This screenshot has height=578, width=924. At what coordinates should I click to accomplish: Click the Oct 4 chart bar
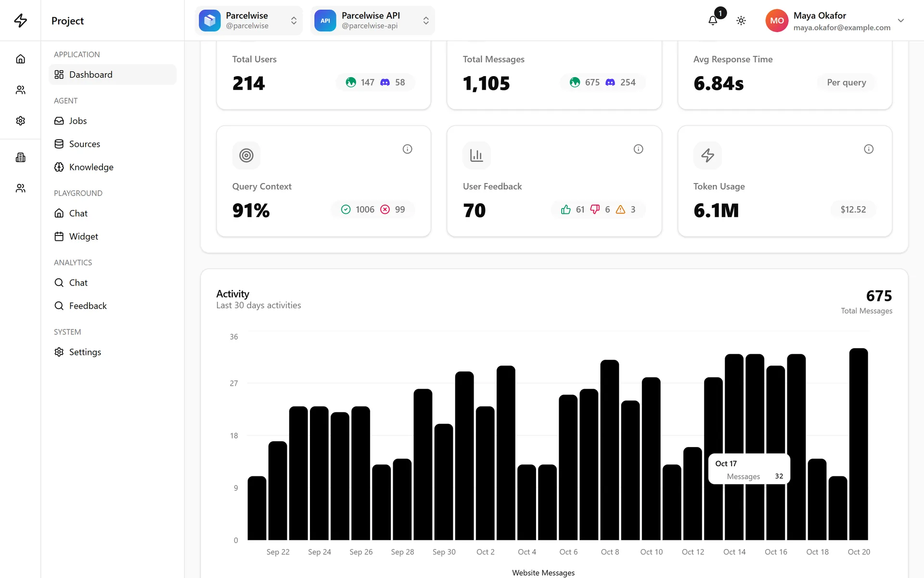point(526,502)
